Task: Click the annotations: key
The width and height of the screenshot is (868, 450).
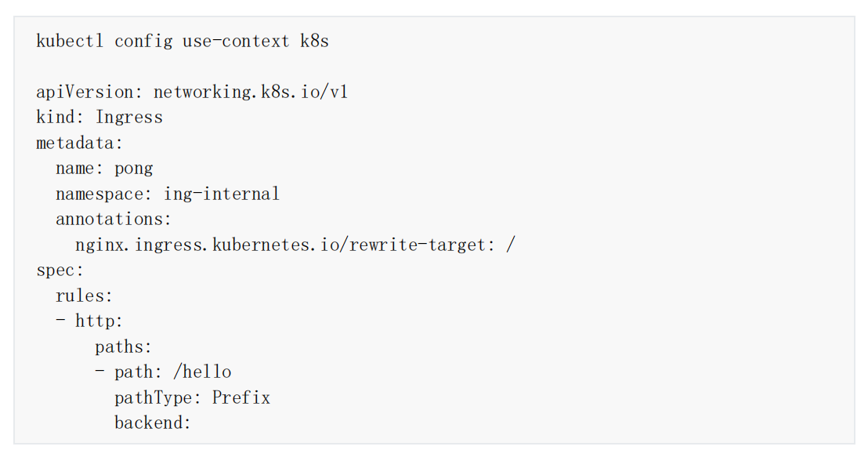Action: pyautogui.click(x=114, y=219)
